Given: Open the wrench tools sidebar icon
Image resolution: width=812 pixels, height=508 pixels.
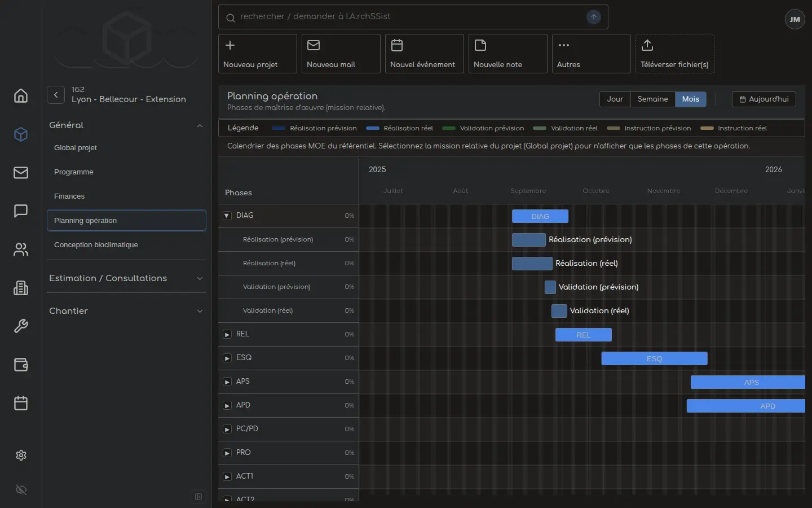Looking at the screenshot, I should pos(21,326).
